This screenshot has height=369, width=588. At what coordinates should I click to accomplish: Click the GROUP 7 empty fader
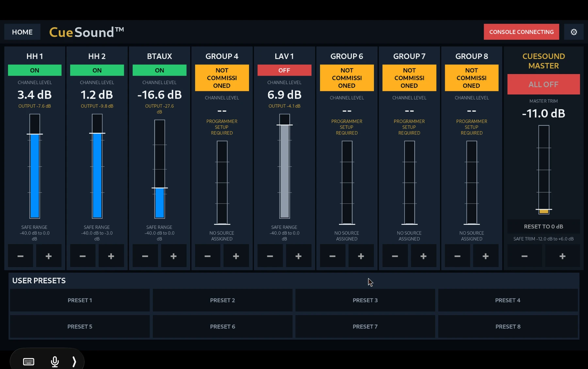(409, 183)
